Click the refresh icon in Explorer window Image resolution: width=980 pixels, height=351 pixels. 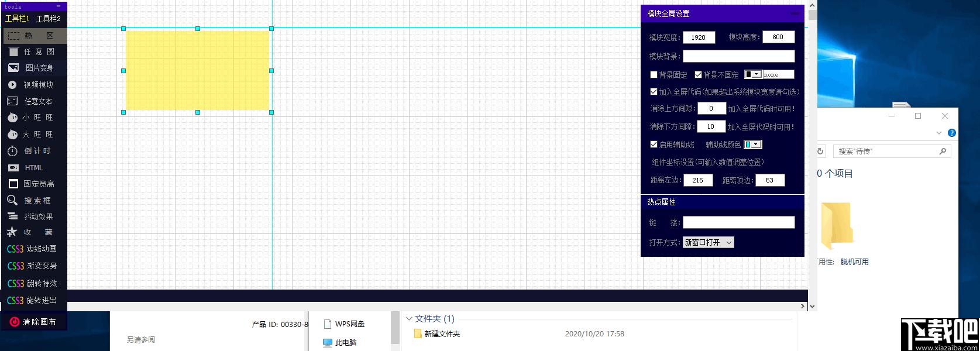pos(820,151)
